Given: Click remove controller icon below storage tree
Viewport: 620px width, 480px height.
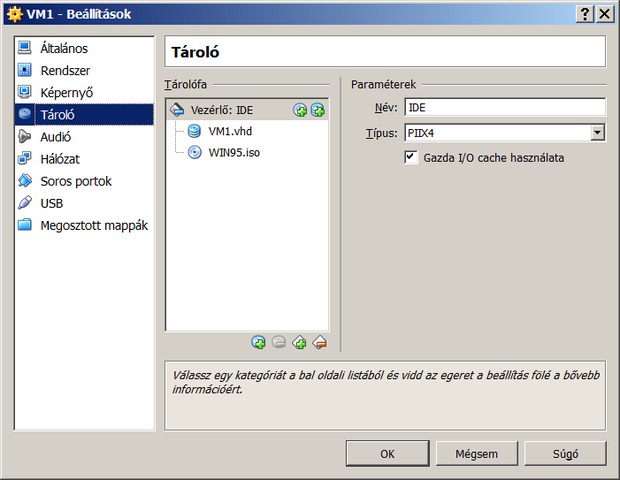Looking at the screenshot, I should (319, 342).
